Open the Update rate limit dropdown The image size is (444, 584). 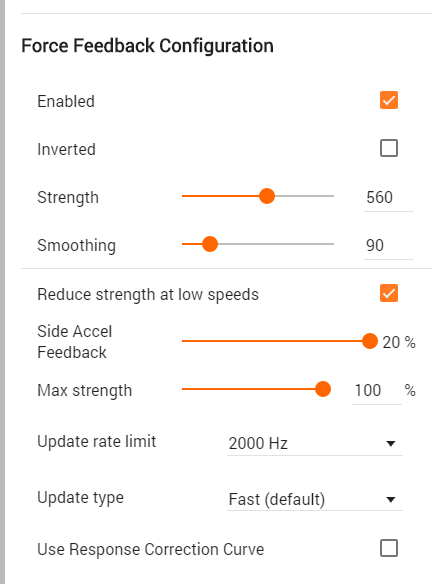coord(315,443)
